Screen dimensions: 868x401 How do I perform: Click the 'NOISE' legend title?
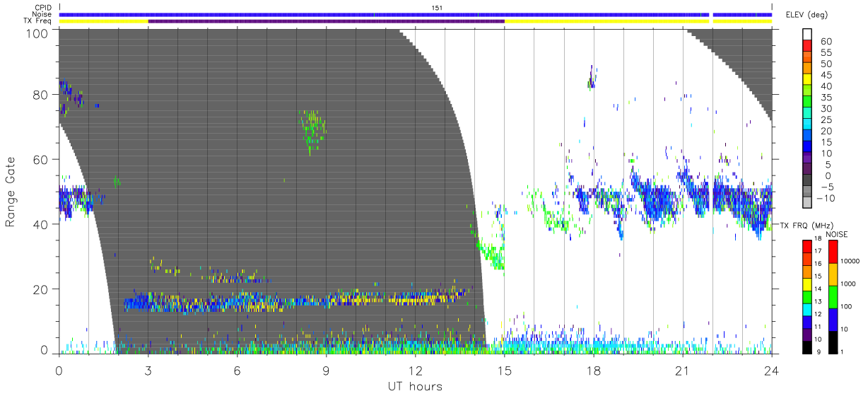(x=838, y=233)
